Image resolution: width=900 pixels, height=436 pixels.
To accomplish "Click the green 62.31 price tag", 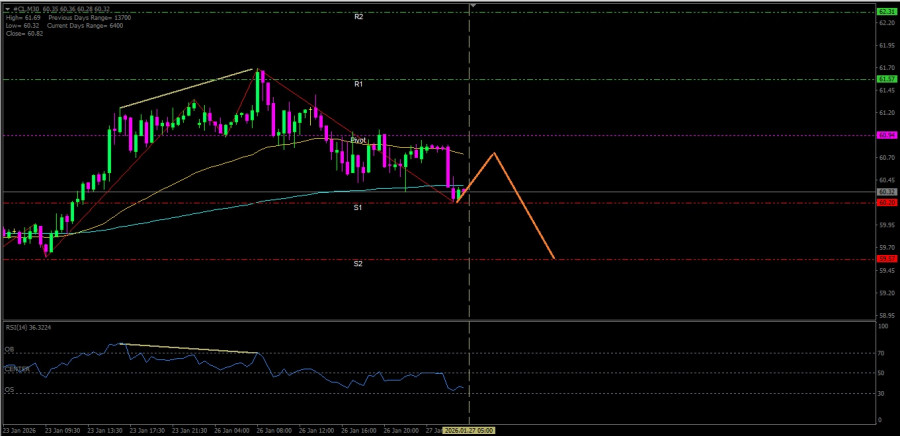I will [x=885, y=11].
